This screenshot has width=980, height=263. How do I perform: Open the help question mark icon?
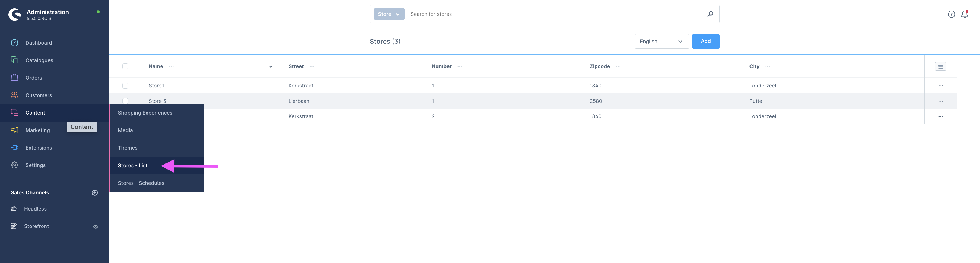pos(952,14)
